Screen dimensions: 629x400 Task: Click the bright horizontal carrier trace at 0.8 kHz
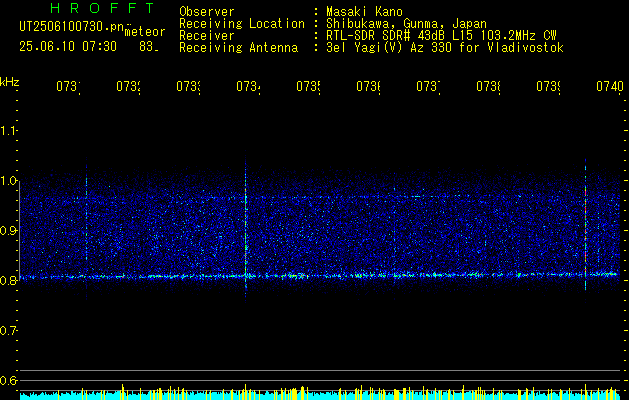pos(319,276)
